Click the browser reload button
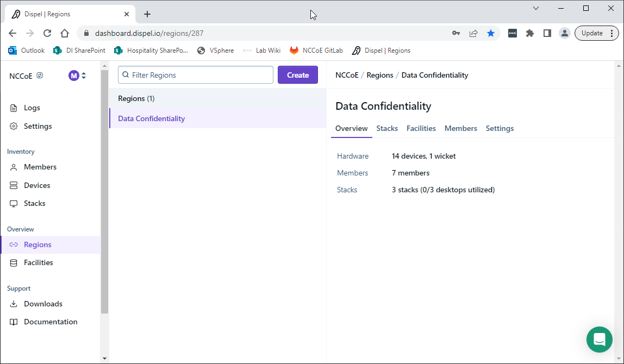Image resolution: width=624 pixels, height=364 pixels. (47, 33)
